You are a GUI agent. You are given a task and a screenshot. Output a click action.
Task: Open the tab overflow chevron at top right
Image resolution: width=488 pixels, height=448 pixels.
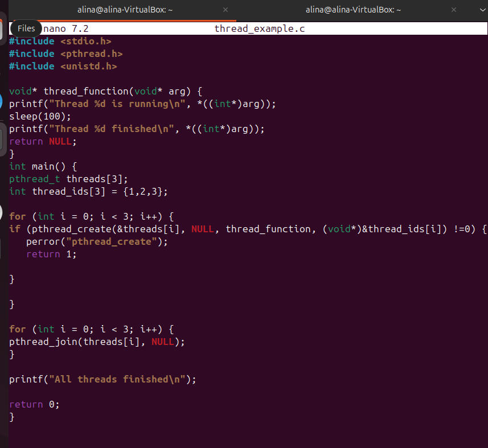[483, 10]
